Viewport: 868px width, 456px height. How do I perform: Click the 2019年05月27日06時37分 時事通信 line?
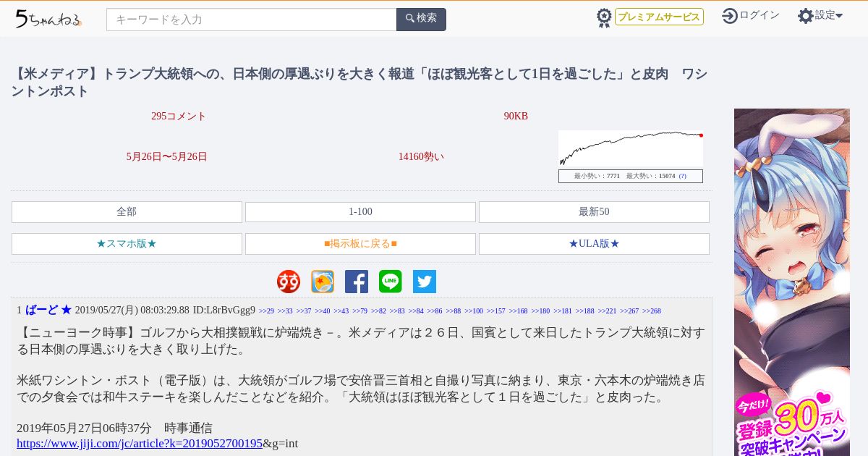[x=114, y=428]
